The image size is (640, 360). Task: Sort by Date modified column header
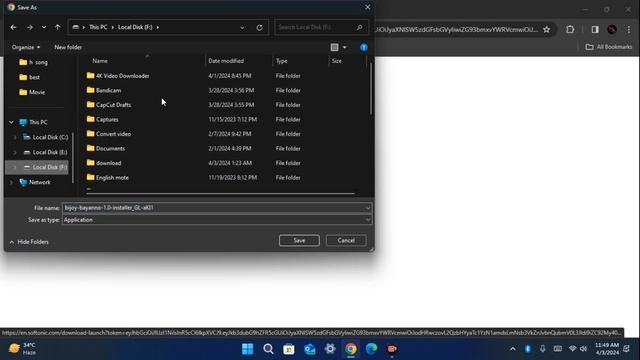click(226, 61)
